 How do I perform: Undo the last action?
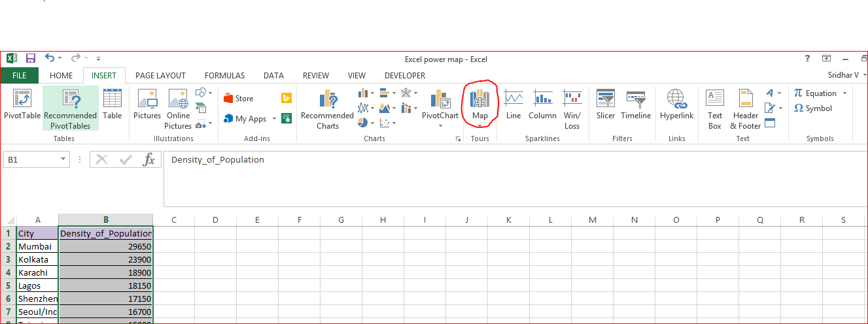point(50,59)
